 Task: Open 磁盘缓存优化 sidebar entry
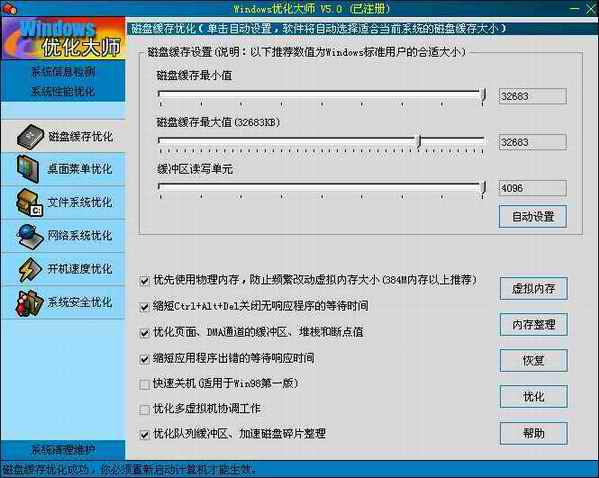coord(63,136)
